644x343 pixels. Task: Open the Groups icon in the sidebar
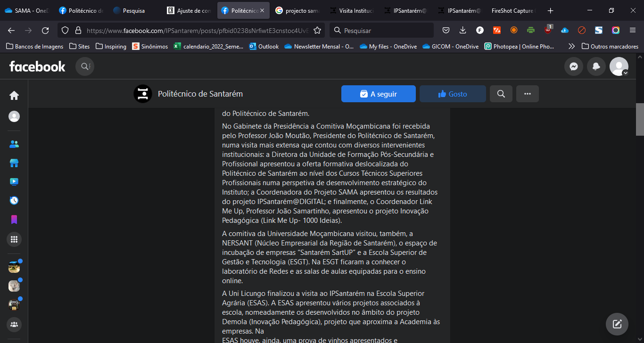click(14, 324)
